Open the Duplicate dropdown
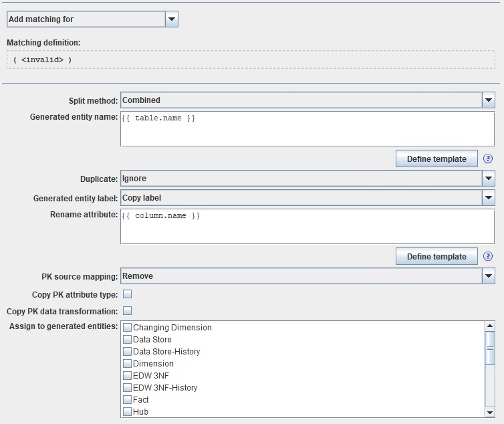Screen dimensions: 504x424 [x=488, y=179]
